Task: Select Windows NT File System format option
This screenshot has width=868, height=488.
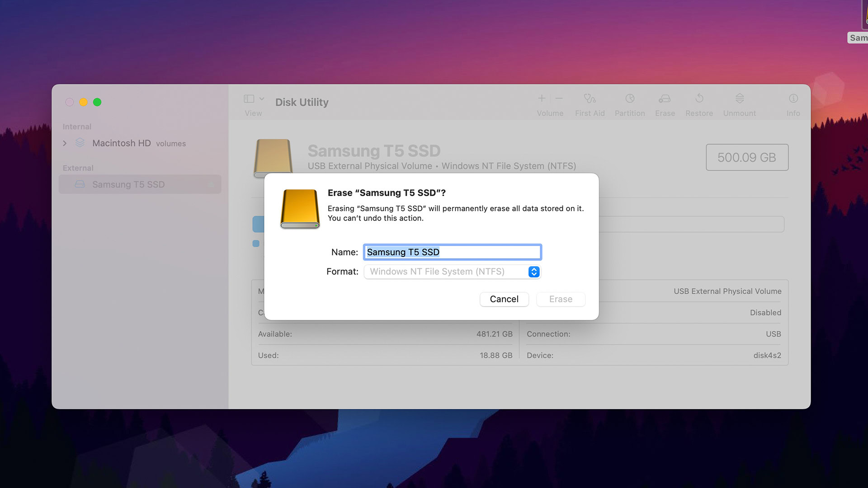Action: click(451, 271)
